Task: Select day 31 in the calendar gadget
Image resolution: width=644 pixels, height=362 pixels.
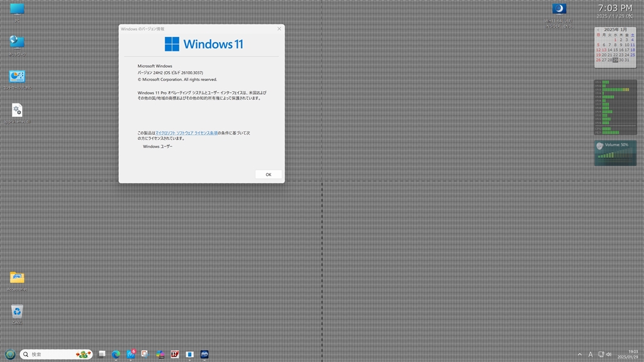Action: click(627, 60)
